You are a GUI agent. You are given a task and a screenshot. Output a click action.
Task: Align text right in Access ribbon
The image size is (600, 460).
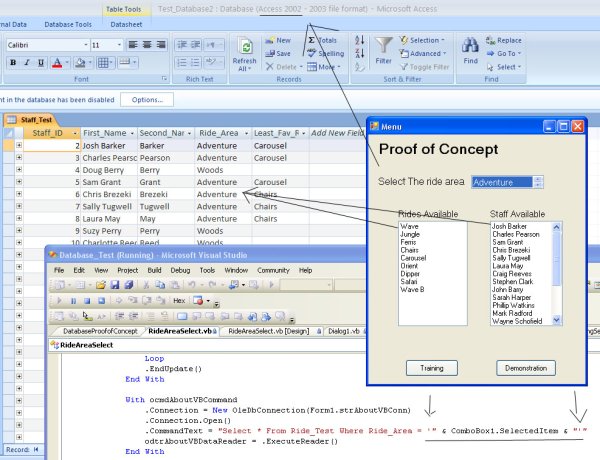coord(161,45)
